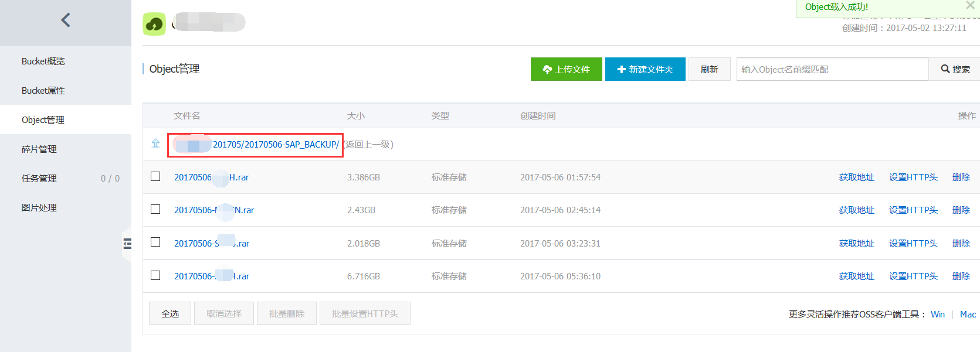Click the 3.386GB size cell

tap(364, 177)
